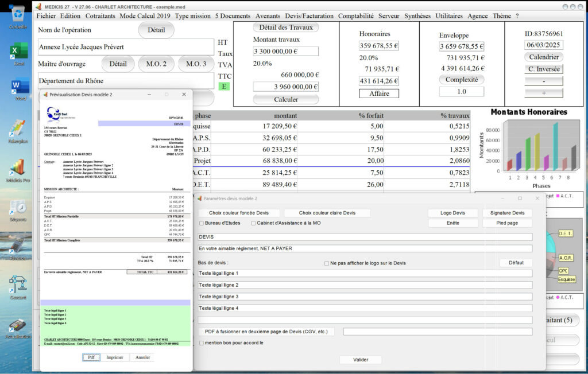
Task: Tick Cabinet d'Assistance à la MO checkbox
Action: 253,223
